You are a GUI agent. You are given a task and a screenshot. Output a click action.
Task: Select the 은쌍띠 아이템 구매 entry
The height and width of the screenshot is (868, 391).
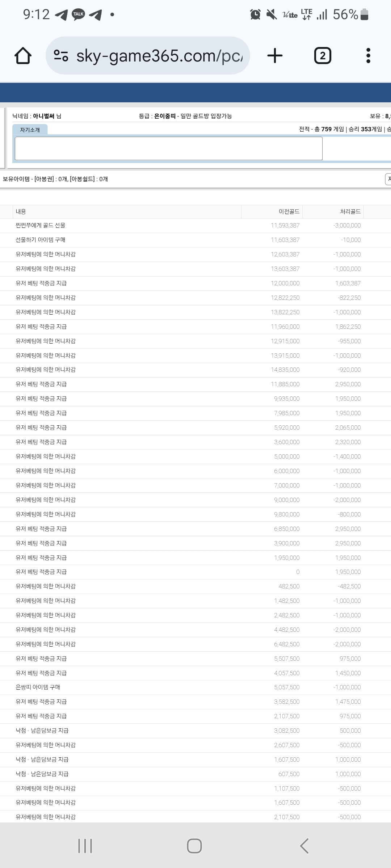[x=38, y=687]
